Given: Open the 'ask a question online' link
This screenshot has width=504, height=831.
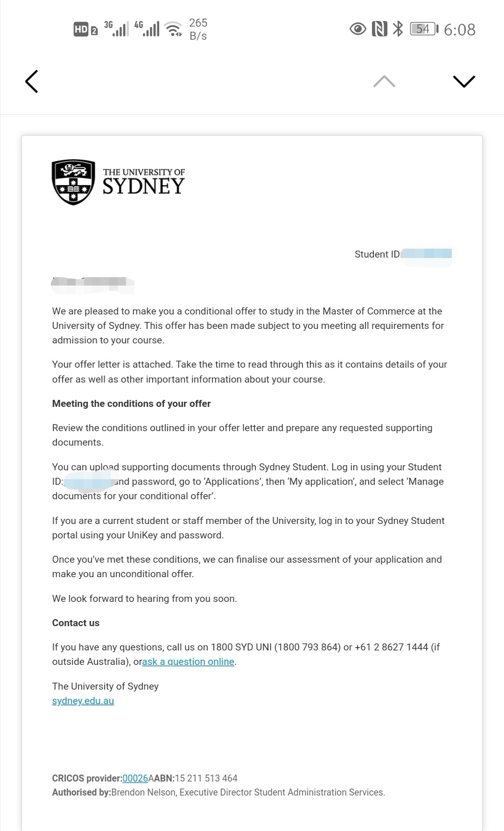Looking at the screenshot, I should [x=188, y=662].
